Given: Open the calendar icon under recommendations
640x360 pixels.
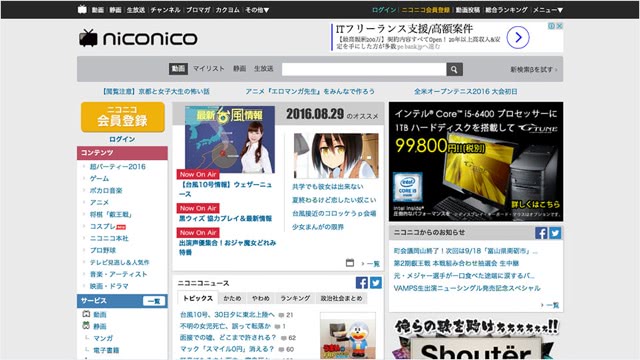Looking at the screenshot, I should point(350,262).
